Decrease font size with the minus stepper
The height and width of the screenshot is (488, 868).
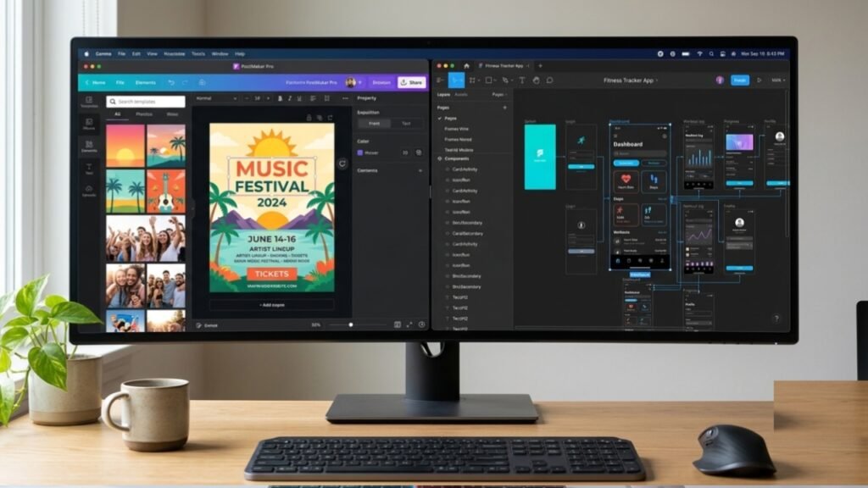coord(247,98)
